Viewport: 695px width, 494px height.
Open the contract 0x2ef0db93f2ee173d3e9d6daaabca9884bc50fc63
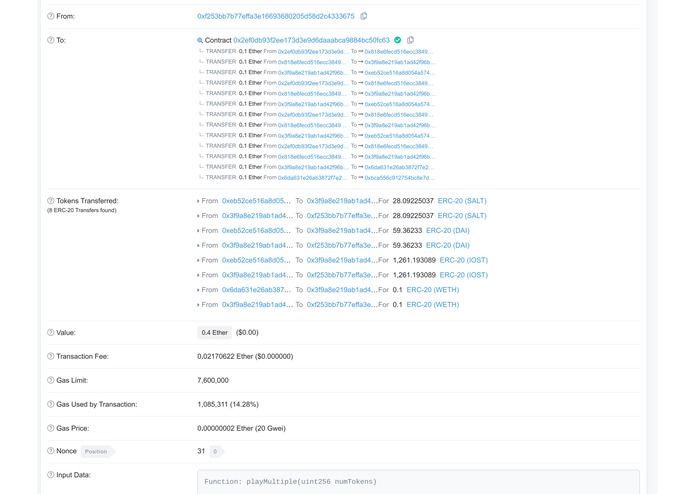coord(312,40)
